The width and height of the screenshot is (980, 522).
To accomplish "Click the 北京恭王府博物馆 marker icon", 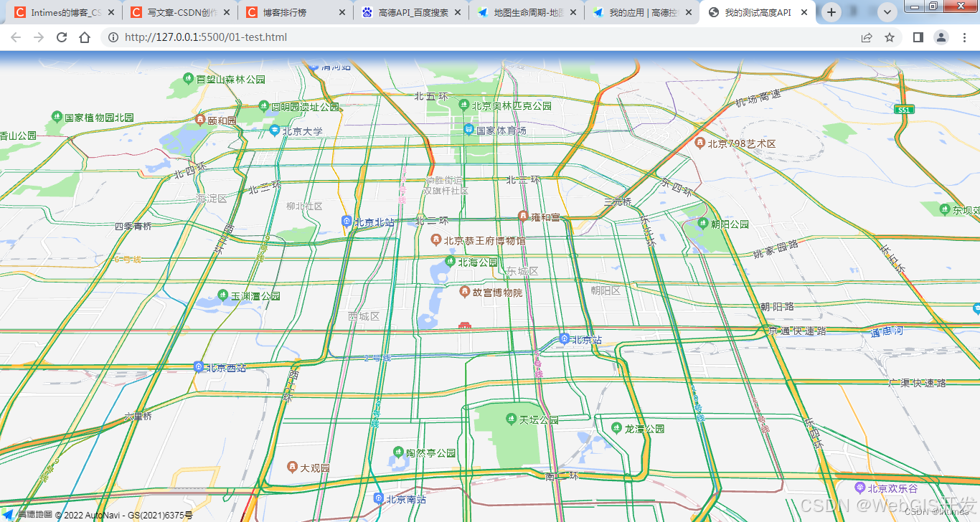I will click(x=435, y=239).
